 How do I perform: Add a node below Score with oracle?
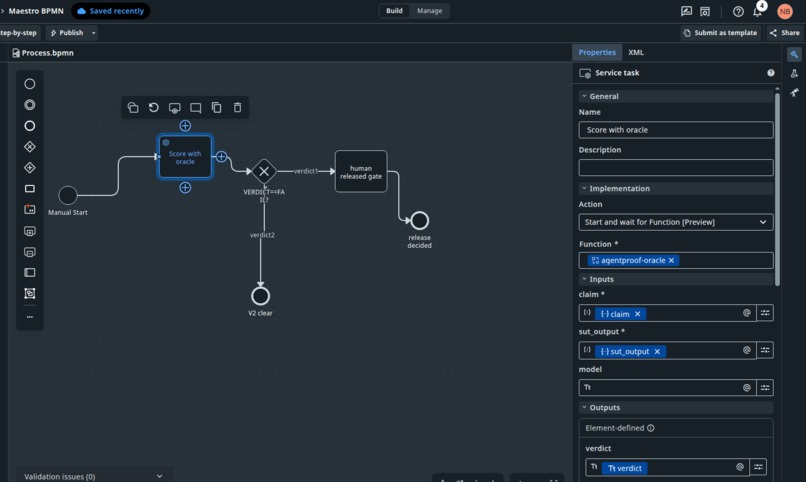click(x=185, y=188)
